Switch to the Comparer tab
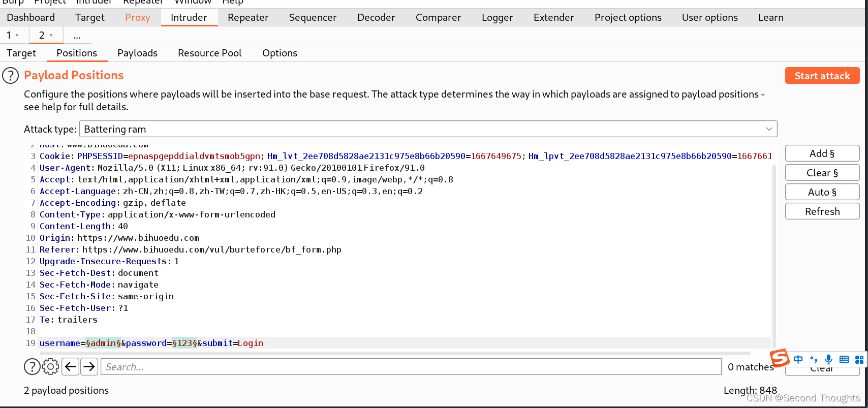 (x=438, y=17)
